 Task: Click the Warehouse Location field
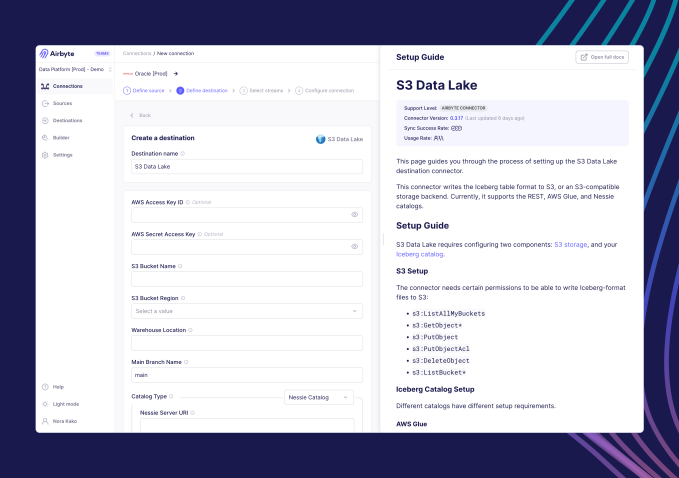[247, 343]
